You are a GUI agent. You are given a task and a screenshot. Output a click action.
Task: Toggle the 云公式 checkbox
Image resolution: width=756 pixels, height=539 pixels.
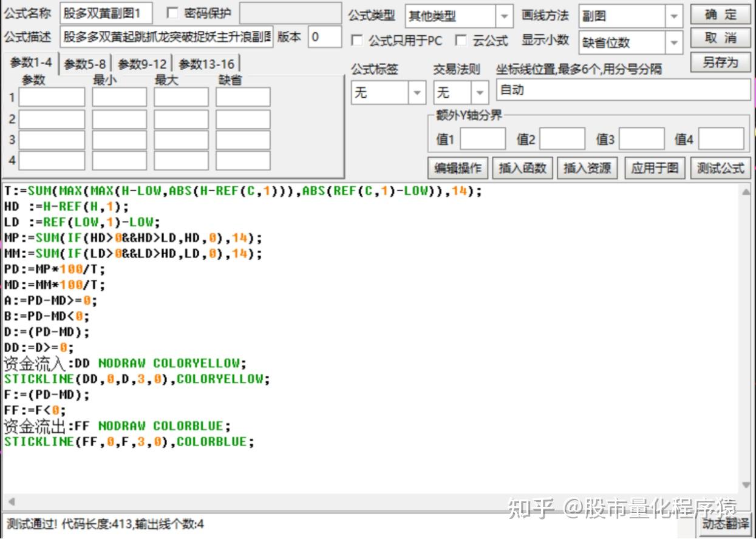pos(461,41)
